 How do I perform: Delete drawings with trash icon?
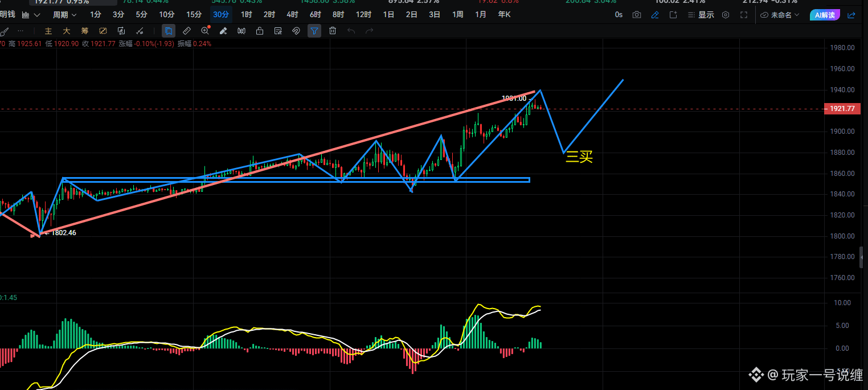(x=333, y=31)
